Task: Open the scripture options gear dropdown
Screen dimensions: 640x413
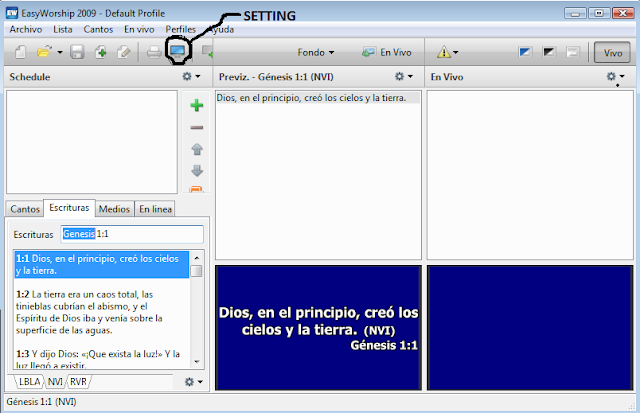Action: coord(193,382)
